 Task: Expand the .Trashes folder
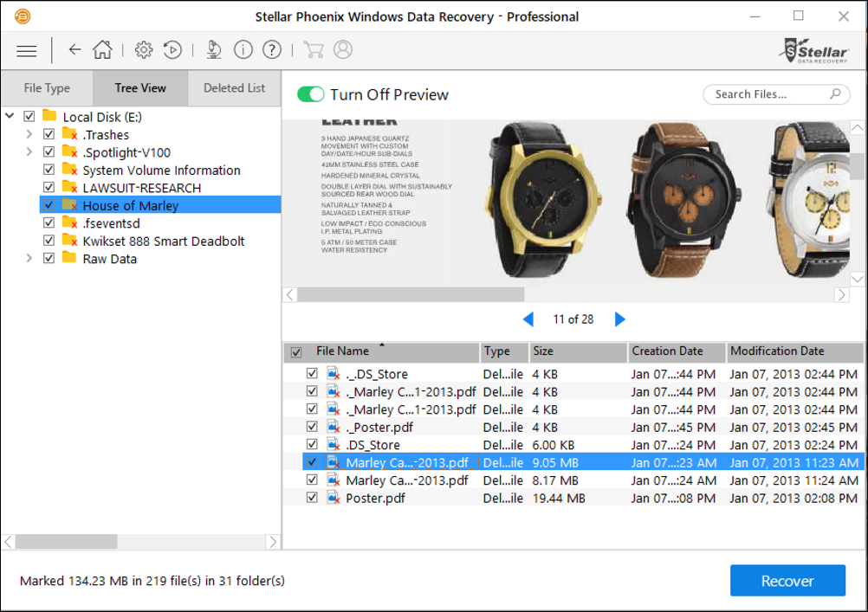[29, 134]
